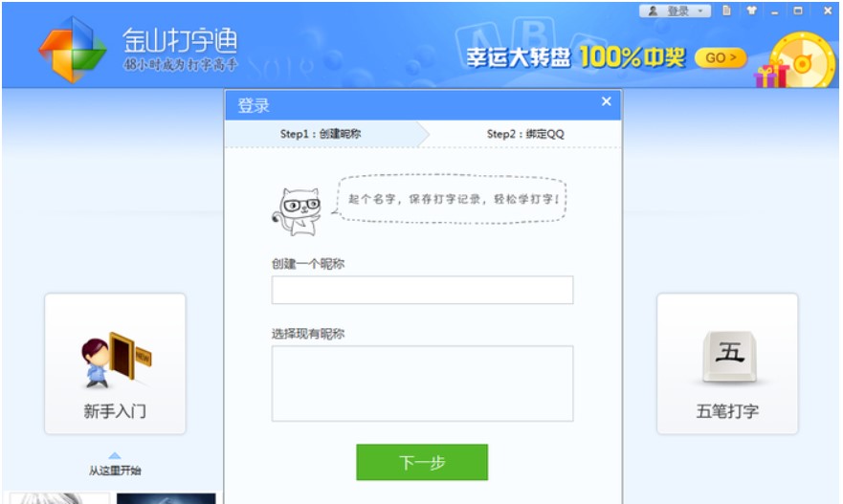Open the 新手入门 card
The width and height of the screenshot is (843, 504).
tap(115, 363)
